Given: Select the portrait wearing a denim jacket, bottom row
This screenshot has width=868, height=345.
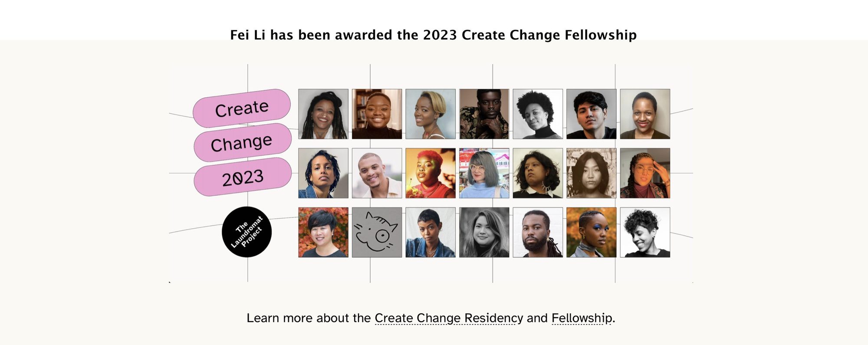Looking at the screenshot, I should point(431,232).
